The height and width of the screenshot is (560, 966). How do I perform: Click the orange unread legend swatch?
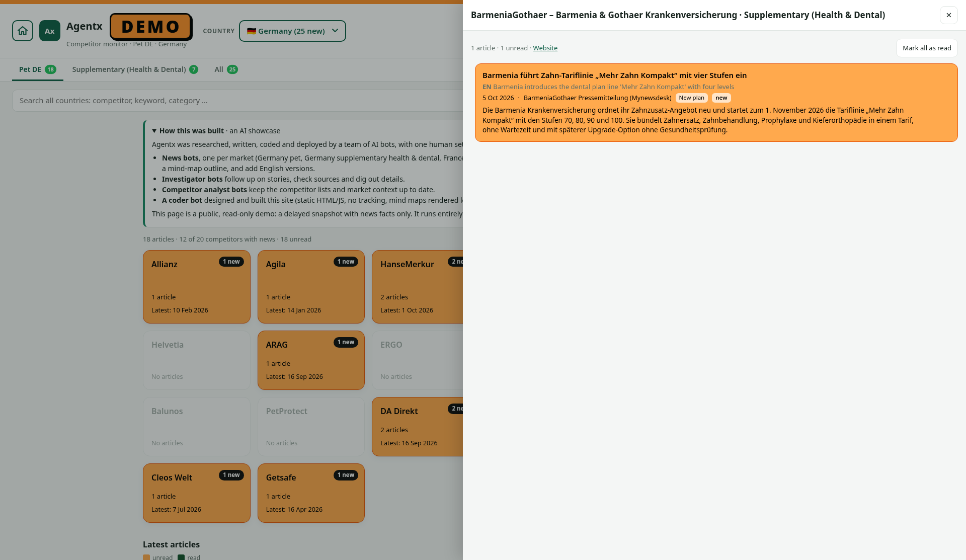click(146, 557)
